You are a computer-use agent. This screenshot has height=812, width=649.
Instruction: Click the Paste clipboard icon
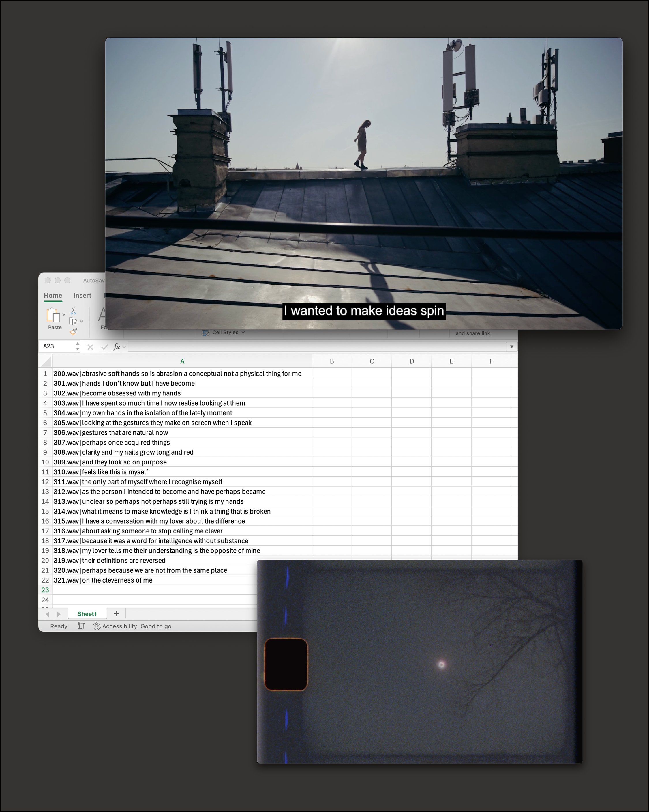click(53, 315)
